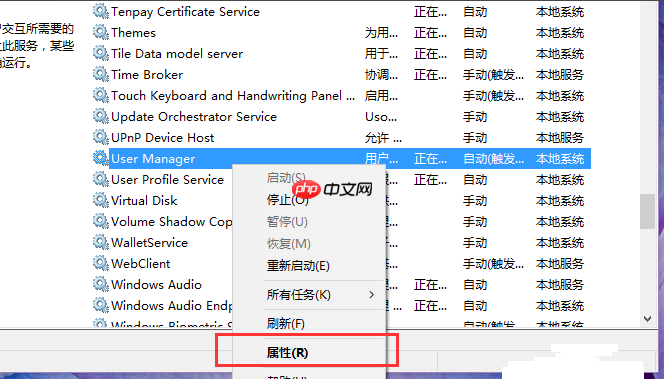Screen dimensions: 664x379
Task: Select the Time Broker service name
Action: [147, 75]
